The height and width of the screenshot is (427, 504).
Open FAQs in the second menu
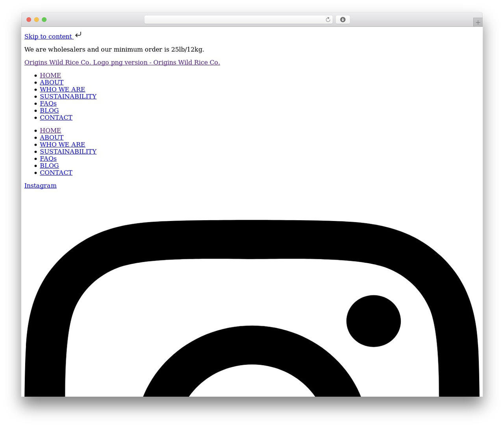point(48,159)
